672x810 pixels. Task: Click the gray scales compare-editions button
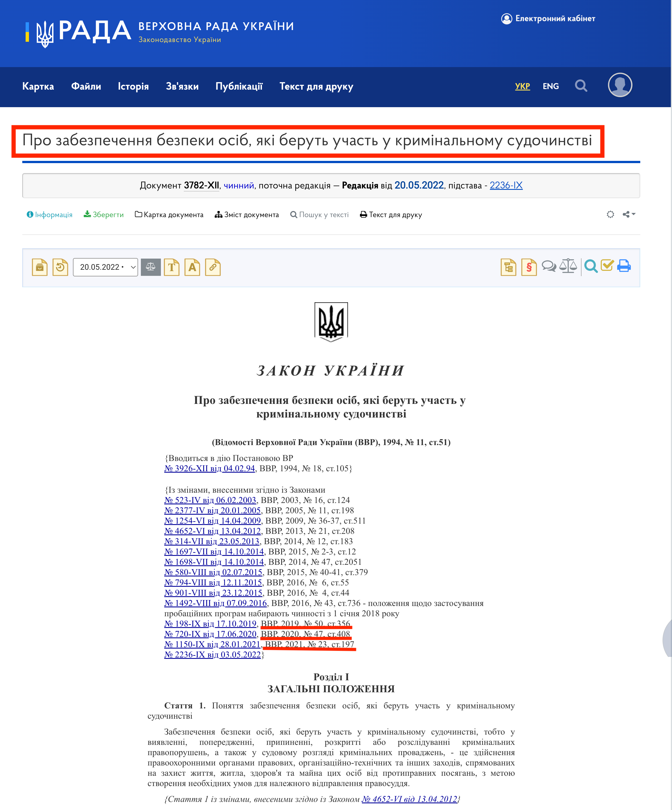click(150, 267)
